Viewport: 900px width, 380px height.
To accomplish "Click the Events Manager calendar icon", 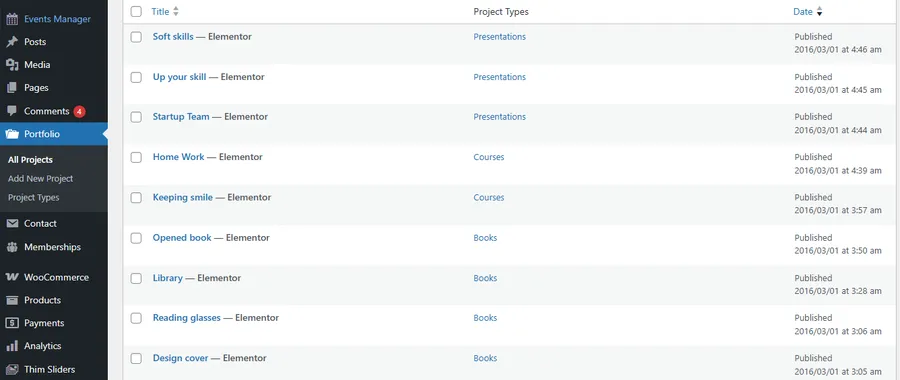I will tap(12, 19).
